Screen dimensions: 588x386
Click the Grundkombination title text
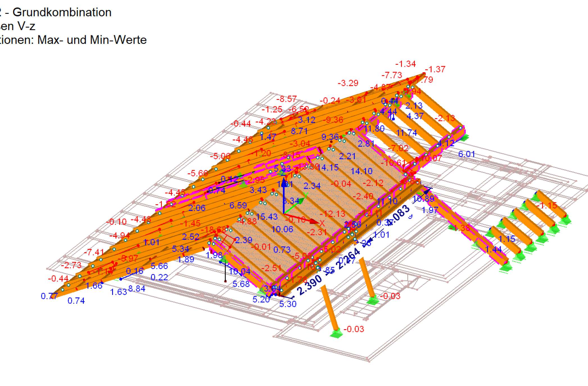coord(62,12)
